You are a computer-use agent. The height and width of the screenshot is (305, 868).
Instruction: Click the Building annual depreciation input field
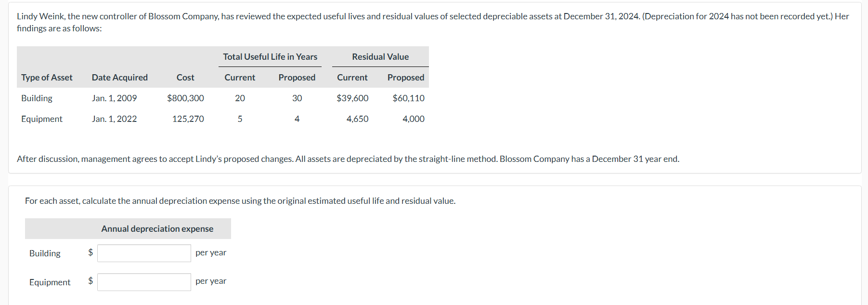point(144,253)
